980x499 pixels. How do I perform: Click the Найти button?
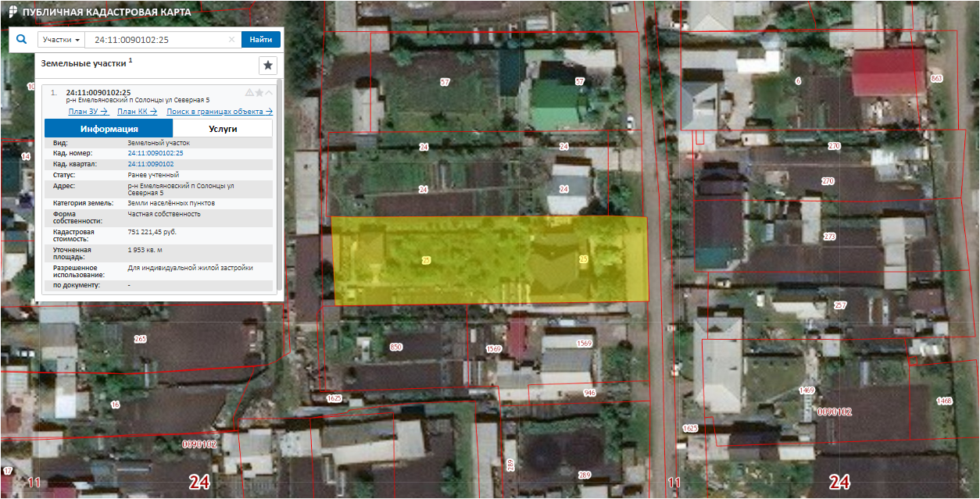click(x=261, y=40)
